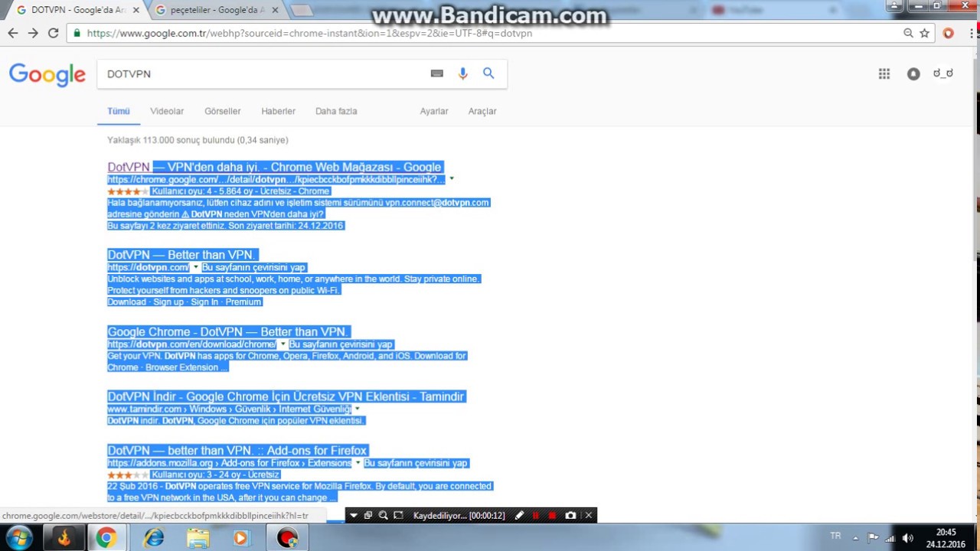Open the Google apps grid
This screenshot has width=980, height=551.
click(884, 73)
